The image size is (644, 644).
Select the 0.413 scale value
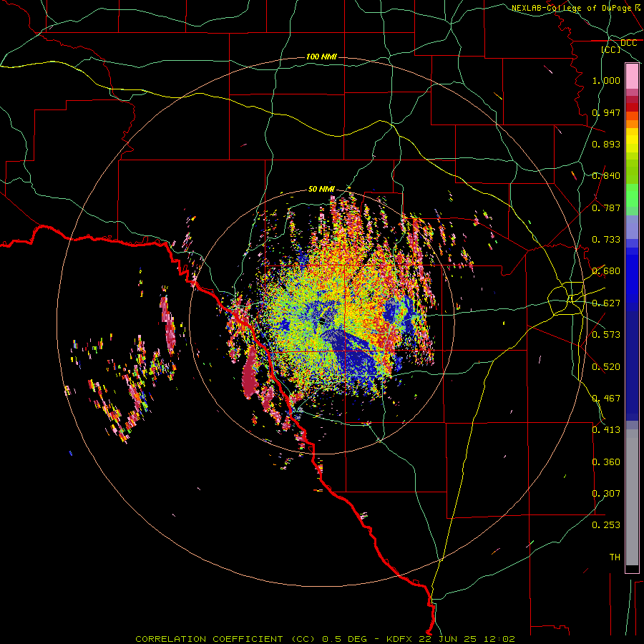(x=606, y=430)
